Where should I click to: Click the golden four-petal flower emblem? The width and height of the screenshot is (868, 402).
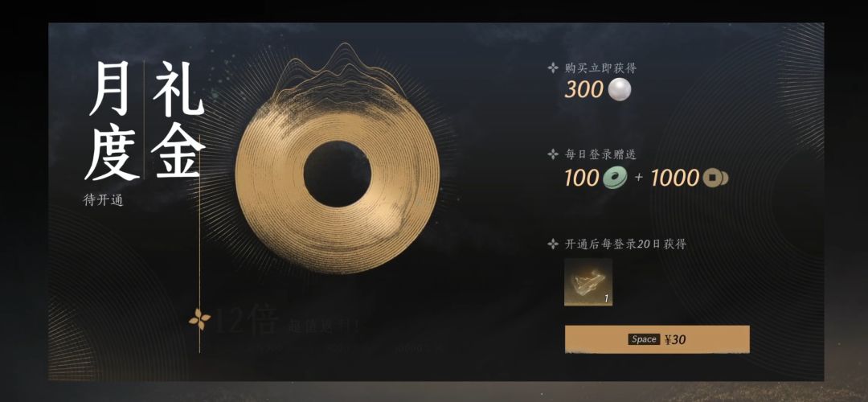point(199,319)
